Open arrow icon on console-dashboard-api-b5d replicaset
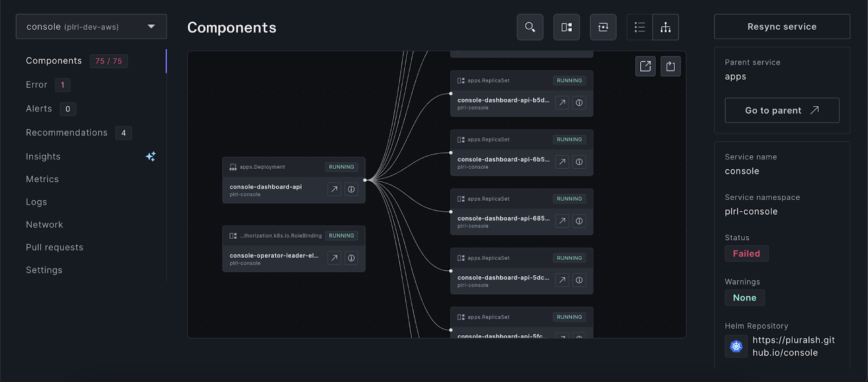This screenshot has width=868, height=382. point(562,103)
